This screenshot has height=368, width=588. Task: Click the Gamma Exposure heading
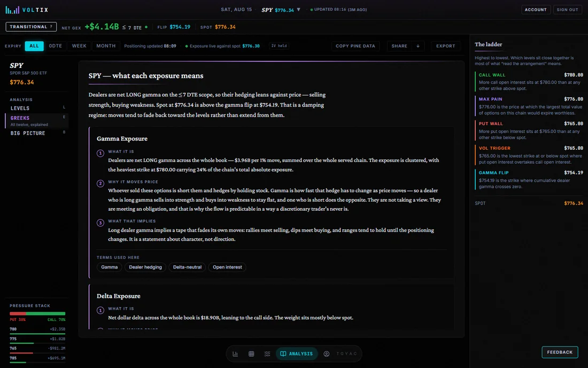pos(122,139)
